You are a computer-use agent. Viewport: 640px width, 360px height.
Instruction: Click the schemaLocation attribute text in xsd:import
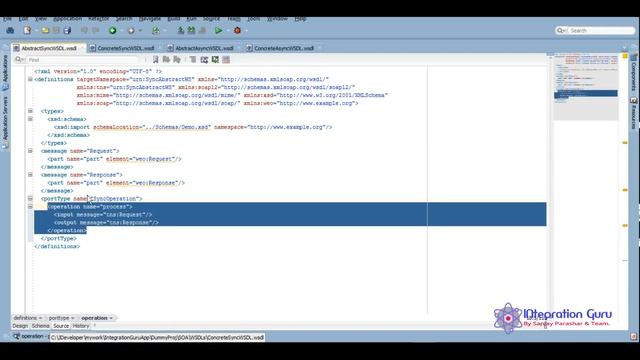point(152,127)
